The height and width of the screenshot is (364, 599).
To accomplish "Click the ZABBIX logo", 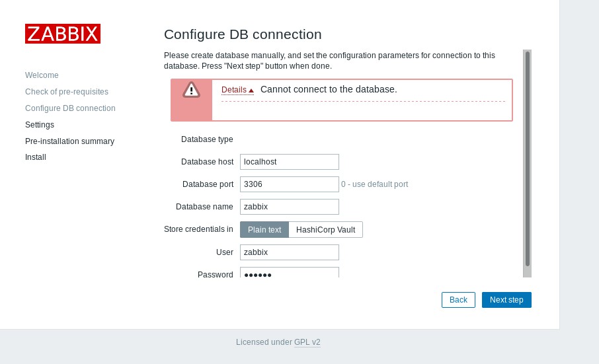I will tap(63, 34).
